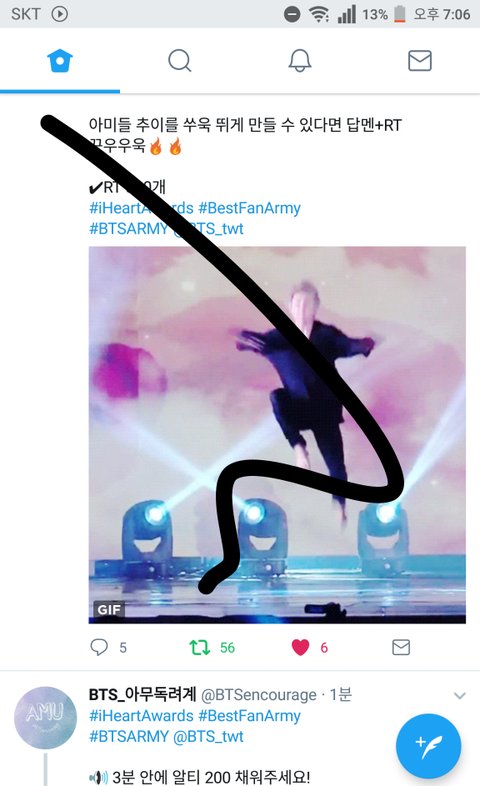
Task: Open the AMU profile avatar
Action: (x=45, y=718)
